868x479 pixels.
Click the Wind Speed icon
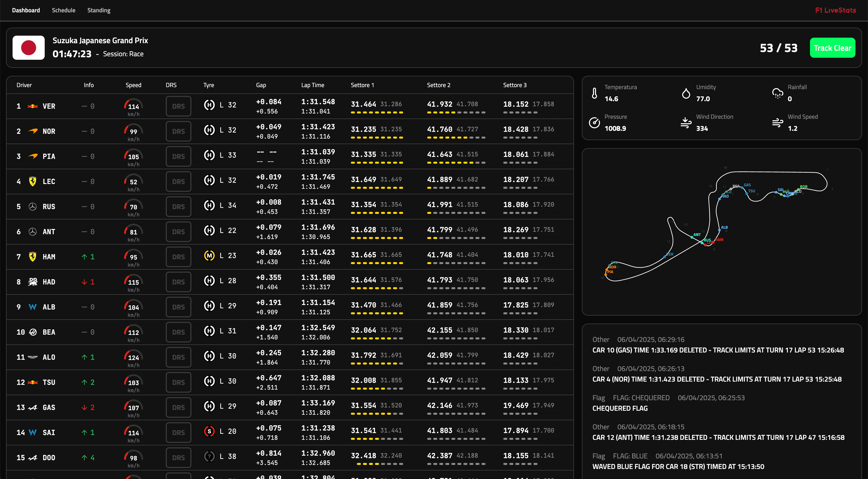tap(777, 123)
